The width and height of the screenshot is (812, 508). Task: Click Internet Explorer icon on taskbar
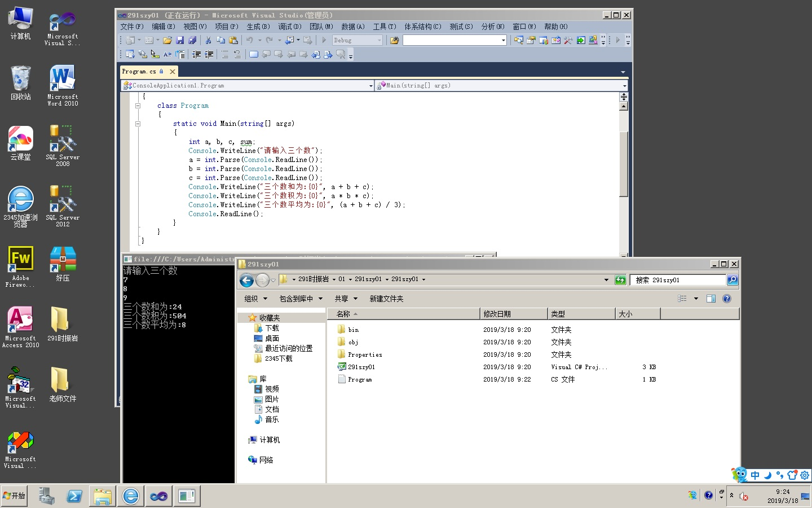pos(130,496)
